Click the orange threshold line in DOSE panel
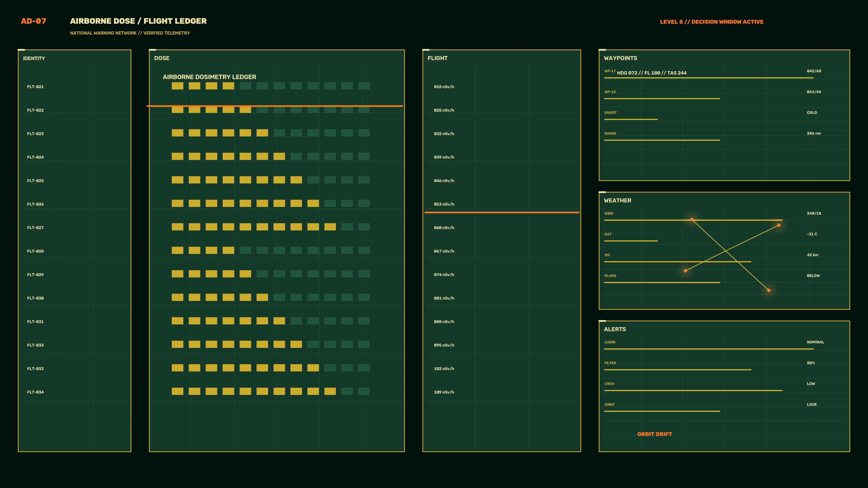Viewport: 868px width, 488px height. click(275, 106)
